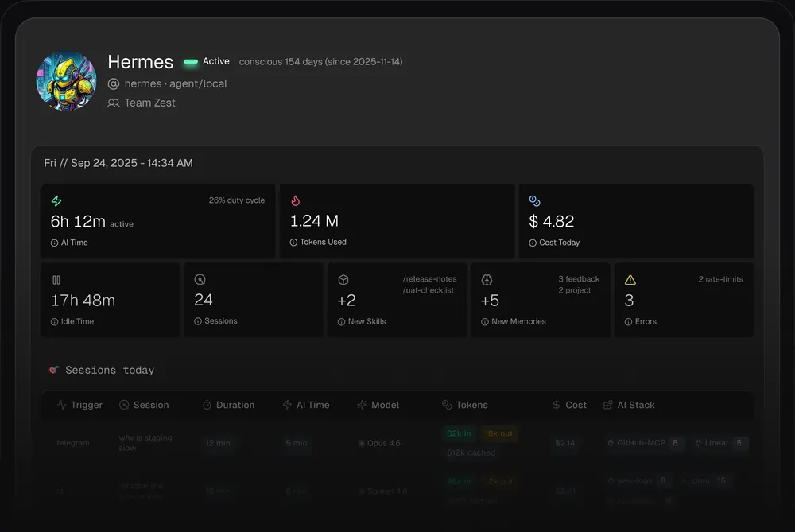Viewport: 795px width, 532px height.
Task: Click the dollar icon in the Cost column header
Action: [x=556, y=405]
